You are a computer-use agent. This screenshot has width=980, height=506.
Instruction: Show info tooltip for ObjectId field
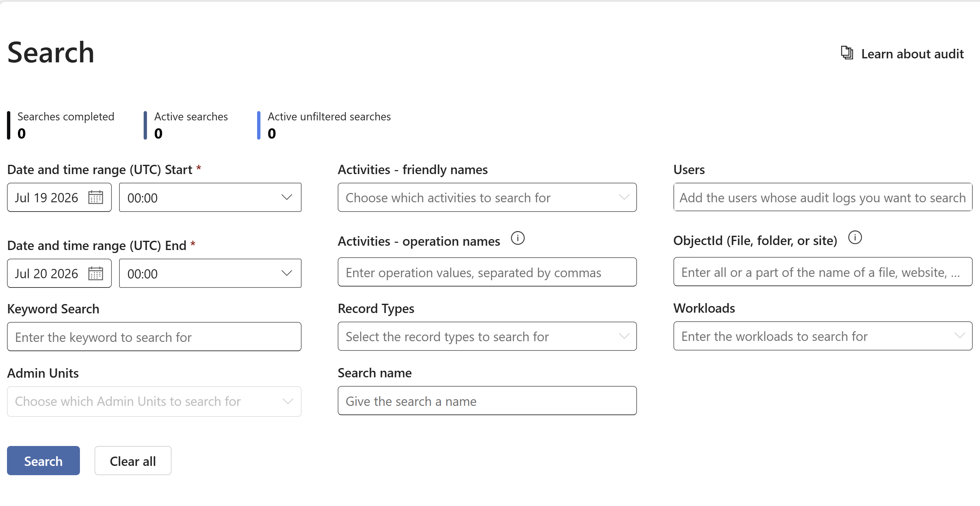(x=855, y=238)
